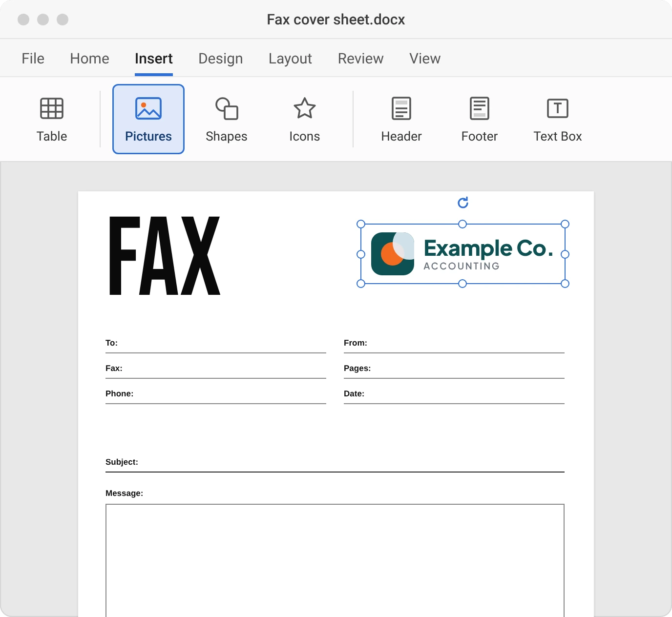Open the View tab

coord(425,59)
